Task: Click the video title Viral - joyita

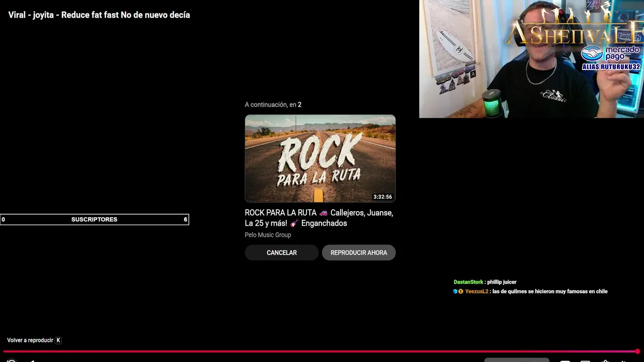Action: (99, 15)
